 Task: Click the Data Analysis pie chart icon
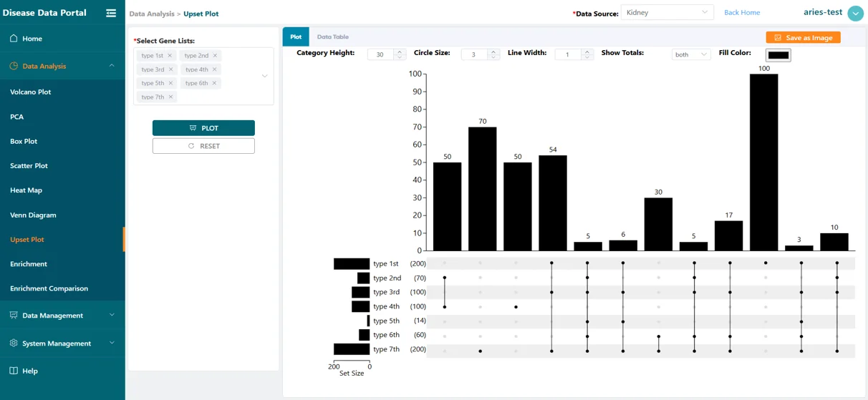[x=14, y=66]
